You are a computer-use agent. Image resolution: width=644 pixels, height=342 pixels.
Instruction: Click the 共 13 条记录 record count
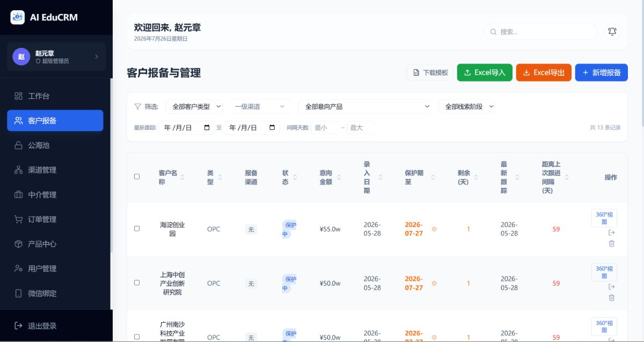pos(605,128)
